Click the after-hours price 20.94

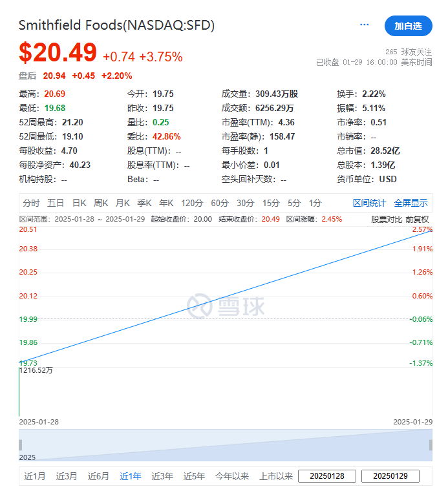click(54, 76)
